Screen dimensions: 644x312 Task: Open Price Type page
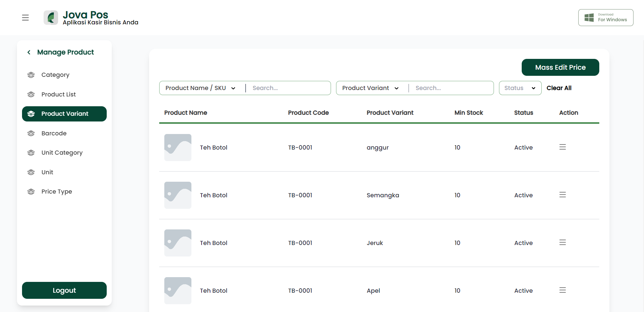[57, 192]
